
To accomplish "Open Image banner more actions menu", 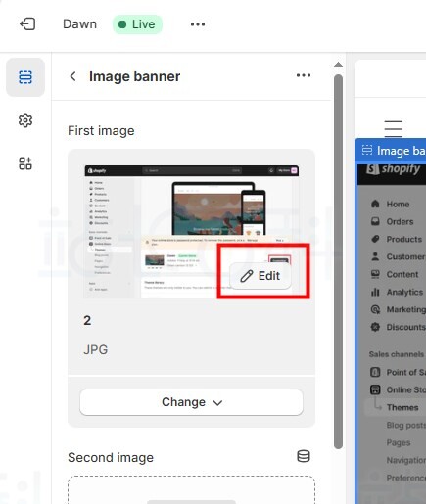I will (304, 75).
